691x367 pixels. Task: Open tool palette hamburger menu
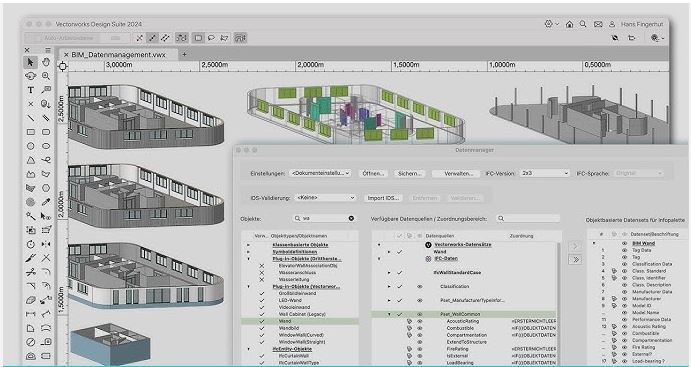tap(48, 50)
